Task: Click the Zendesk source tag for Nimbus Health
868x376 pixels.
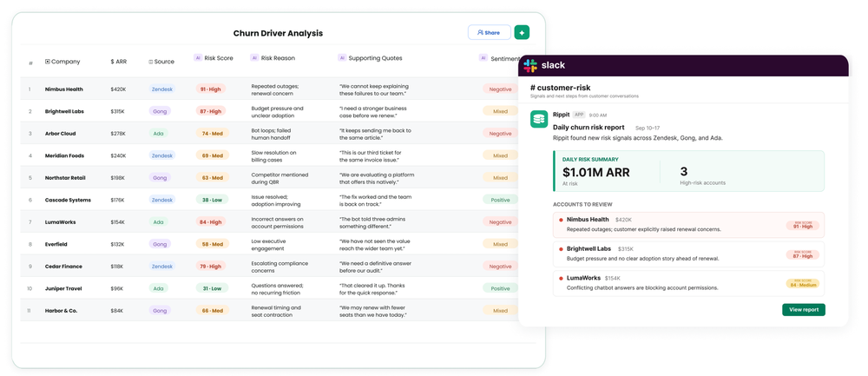Action: [161, 89]
